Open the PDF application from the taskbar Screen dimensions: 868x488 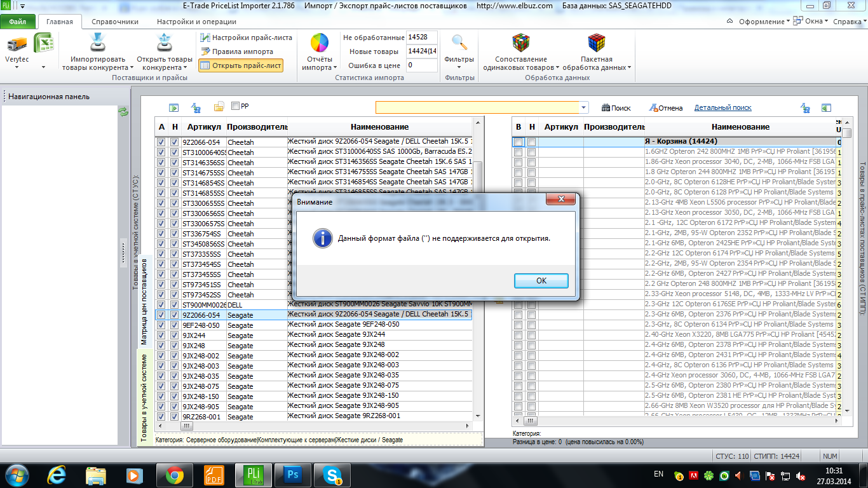click(214, 474)
